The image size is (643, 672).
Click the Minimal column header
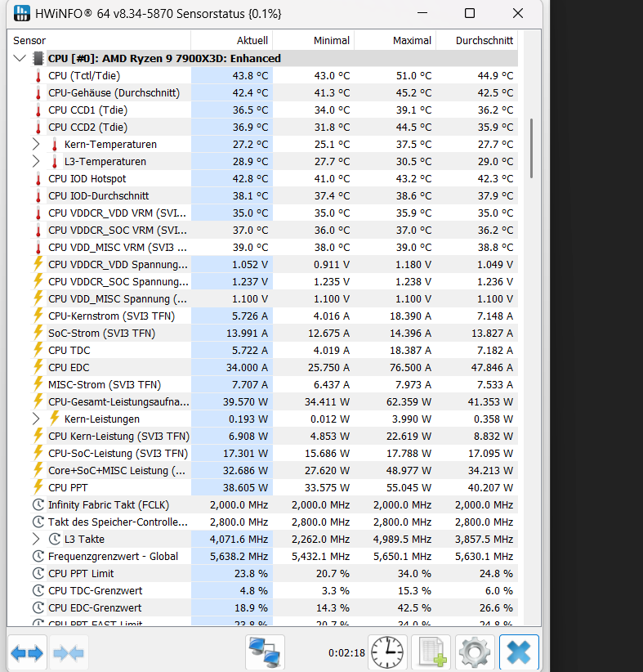click(314, 41)
